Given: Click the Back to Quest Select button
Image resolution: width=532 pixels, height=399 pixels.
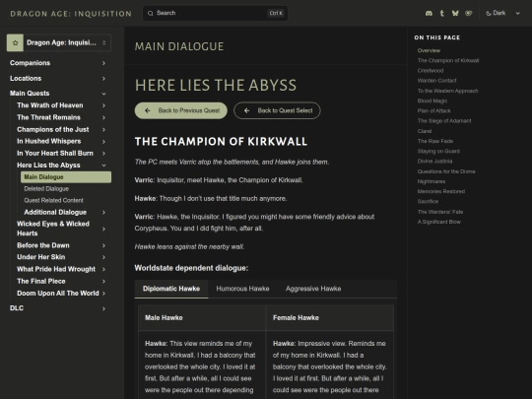Looking at the screenshot, I should pos(277,110).
